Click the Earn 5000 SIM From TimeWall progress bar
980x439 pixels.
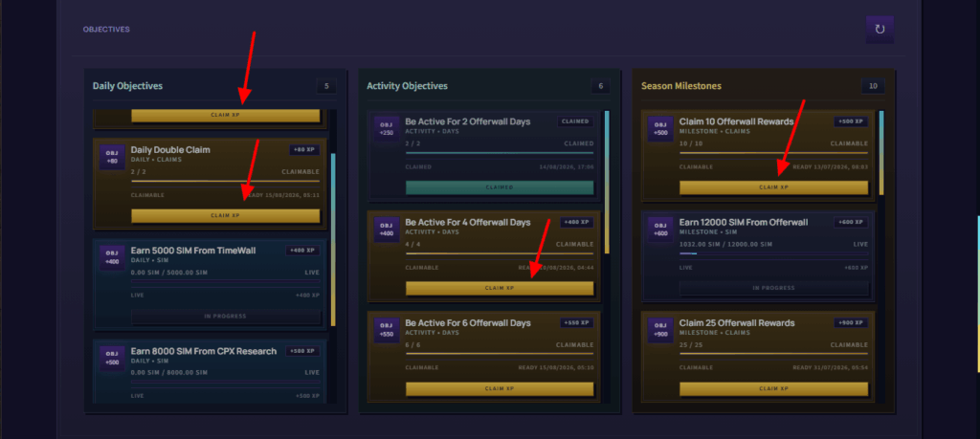[226, 281]
